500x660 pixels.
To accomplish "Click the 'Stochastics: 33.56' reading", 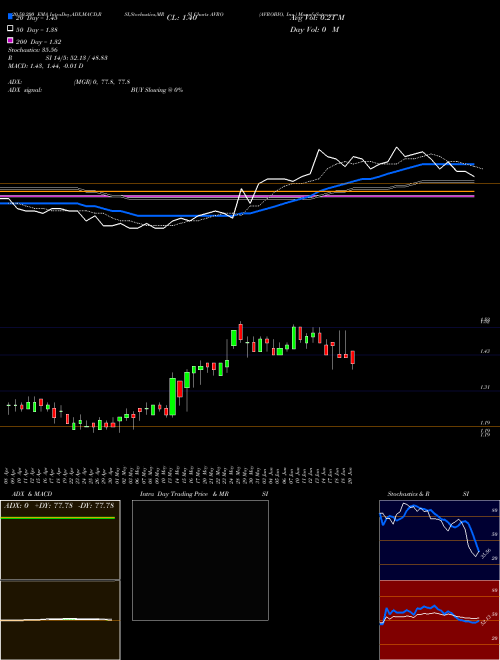I will point(33,50).
